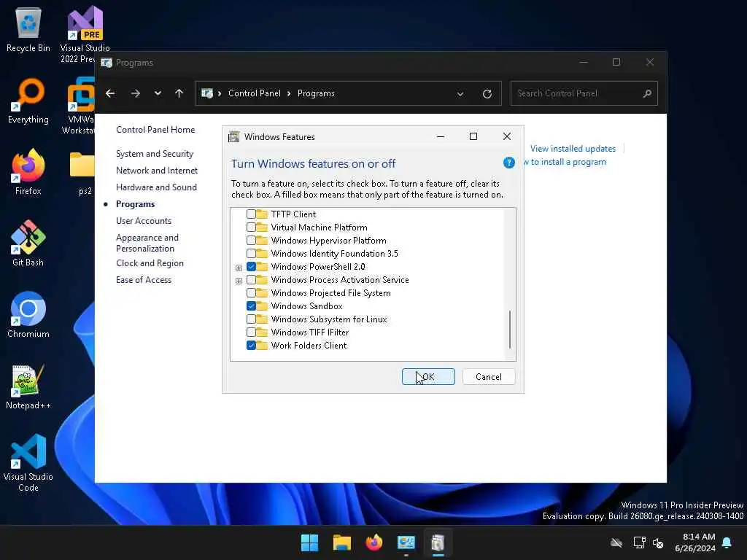The width and height of the screenshot is (747, 560).
Task: Open Ease of Access category
Action: coord(144,280)
